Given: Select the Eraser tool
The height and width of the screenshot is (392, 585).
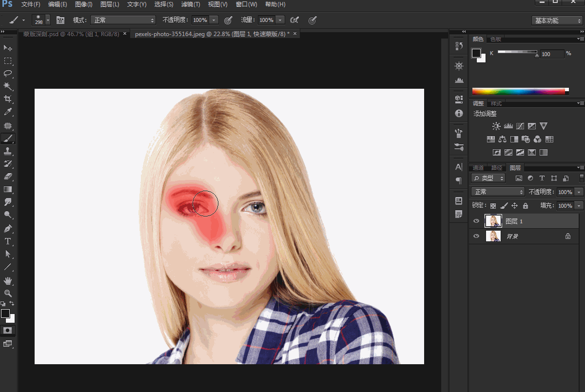Looking at the screenshot, I should 8,176.
